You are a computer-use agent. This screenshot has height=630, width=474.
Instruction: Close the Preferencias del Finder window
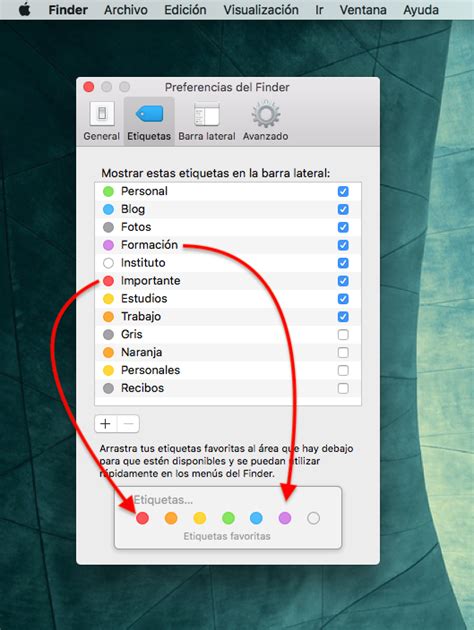(x=89, y=87)
